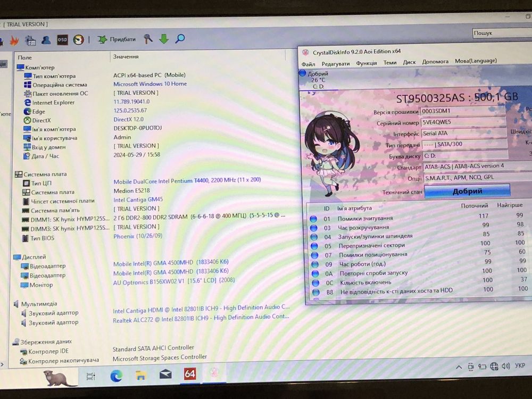Select the Системна плата group header
This screenshot has height=399, width=532.
tap(41, 174)
